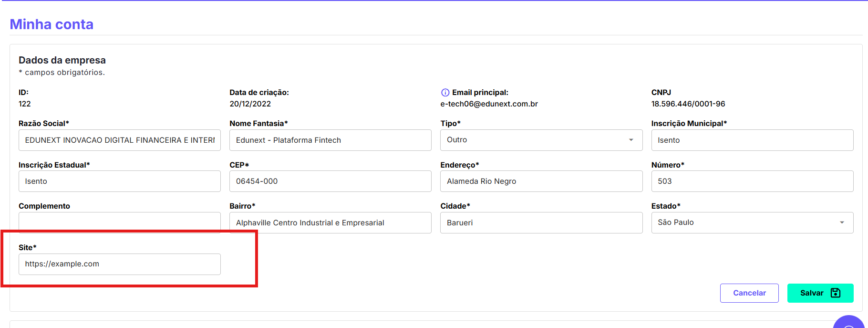
Task: Click the Nome Fantasia input field
Action: [331, 140]
